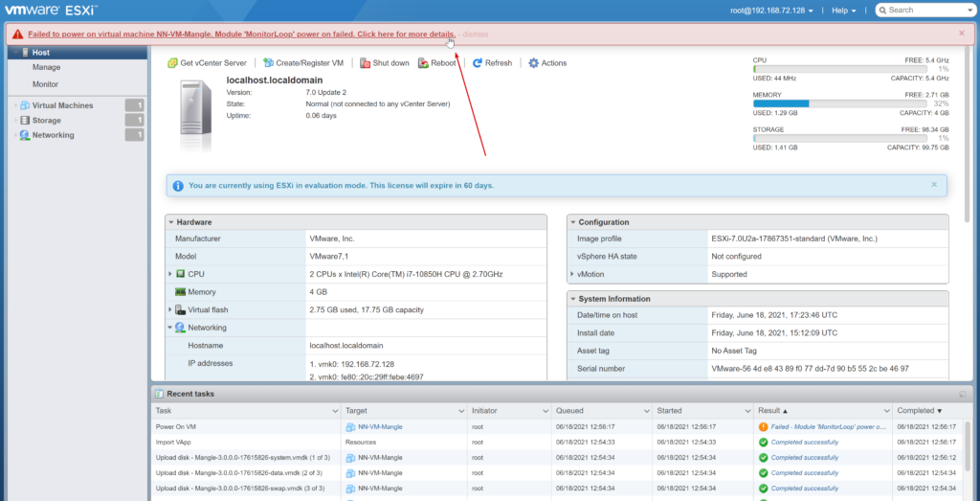Open Initiator column header dropdown

546,411
